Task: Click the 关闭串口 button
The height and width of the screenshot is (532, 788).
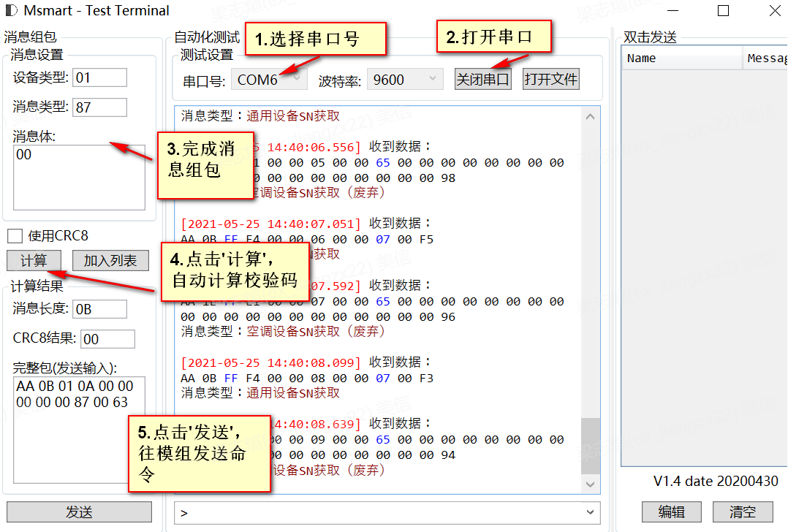Action: click(482, 80)
